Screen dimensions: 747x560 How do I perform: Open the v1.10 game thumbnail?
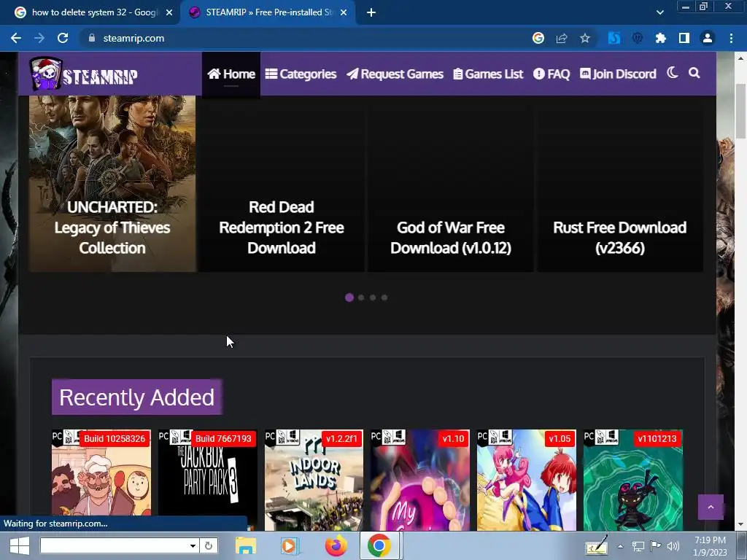[420, 480]
